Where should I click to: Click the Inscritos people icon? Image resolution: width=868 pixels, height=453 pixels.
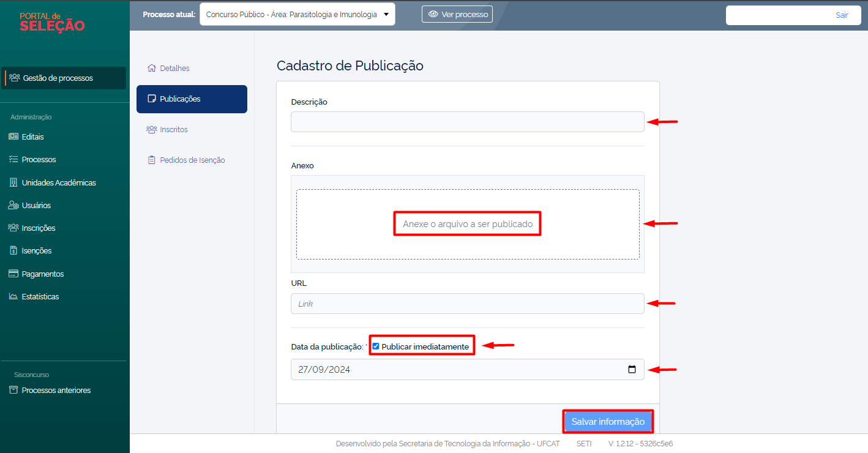point(152,129)
